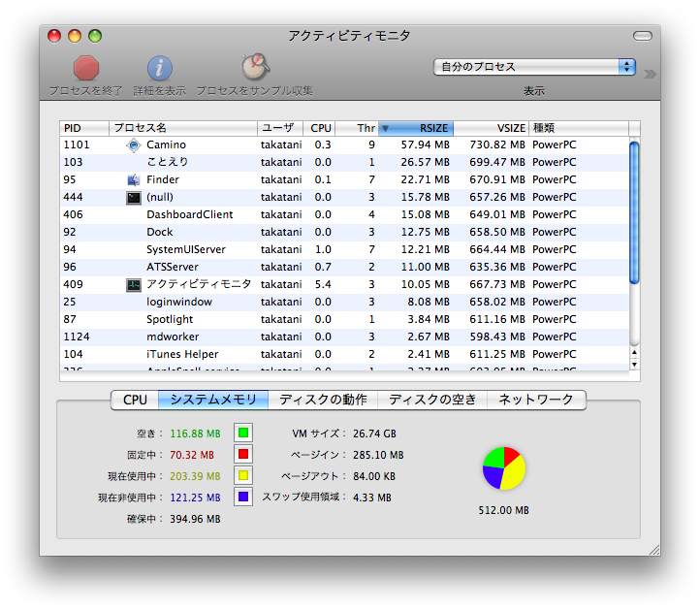Click the window resize grip corner
The width and height of the screenshot is (700, 610).
pyautogui.click(x=654, y=550)
